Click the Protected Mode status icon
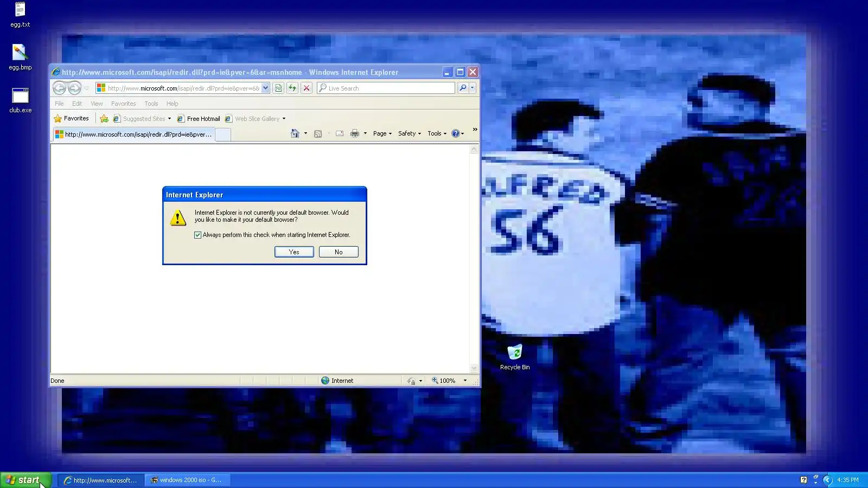This screenshot has width=868, height=488. pos(412,381)
